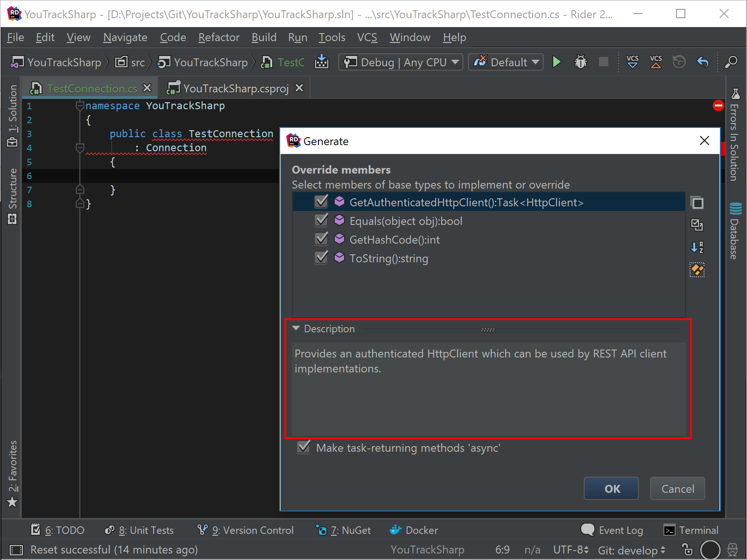Collapse class fold marker on line 4
Image resolution: width=747 pixels, height=560 pixels.
click(x=80, y=148)
